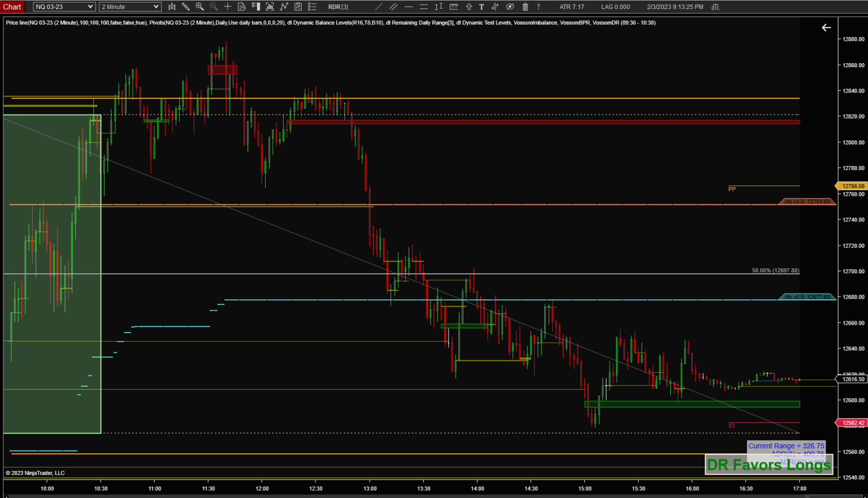Open the Data Box from the toolbar
The image size is (868, 498).
241,7
